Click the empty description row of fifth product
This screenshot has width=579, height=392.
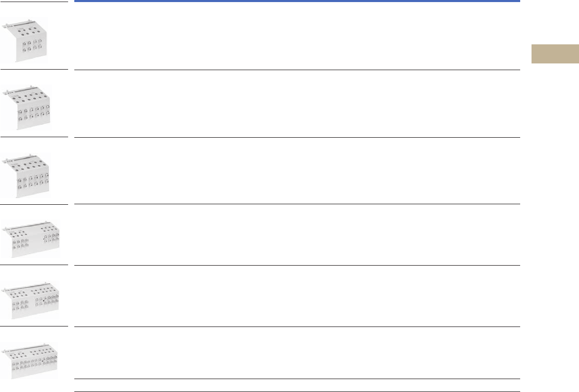point(297,296)
